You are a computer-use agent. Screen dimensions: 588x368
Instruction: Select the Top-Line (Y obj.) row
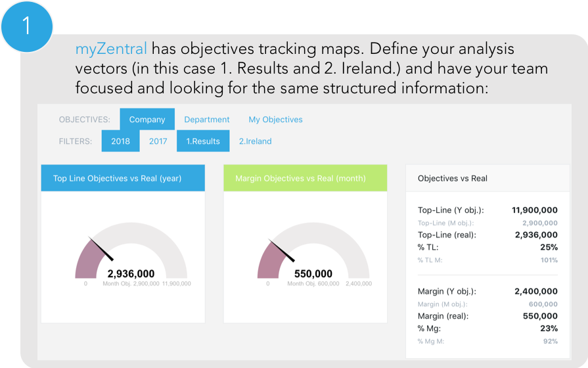(x=487, y=210)
